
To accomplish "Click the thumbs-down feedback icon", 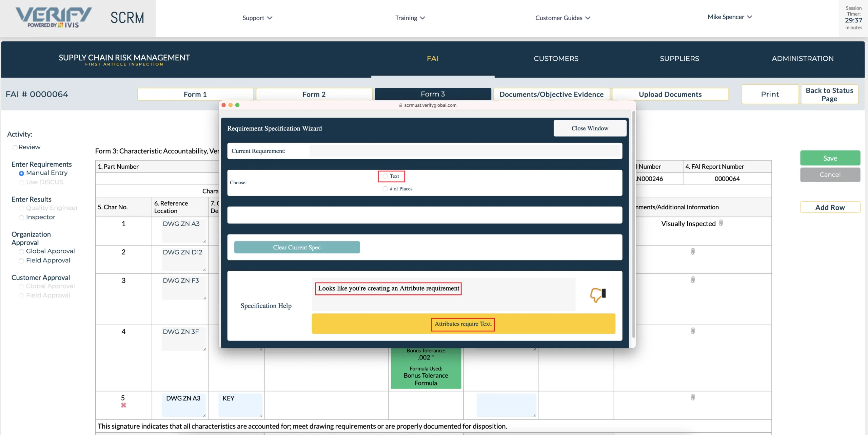I will tap(598, 295).
